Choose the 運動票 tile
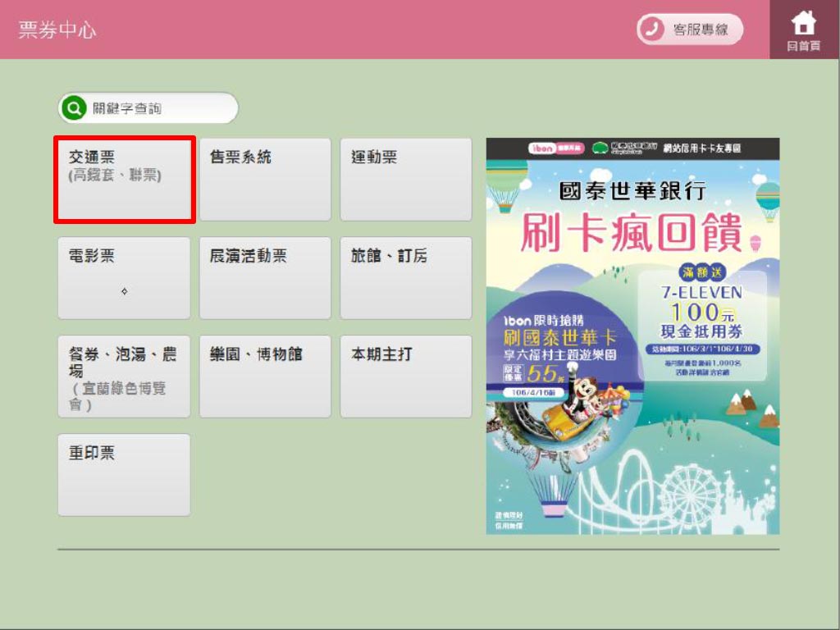Image resolution: width=840 pixels, height=630 pixels. (406, 180)
